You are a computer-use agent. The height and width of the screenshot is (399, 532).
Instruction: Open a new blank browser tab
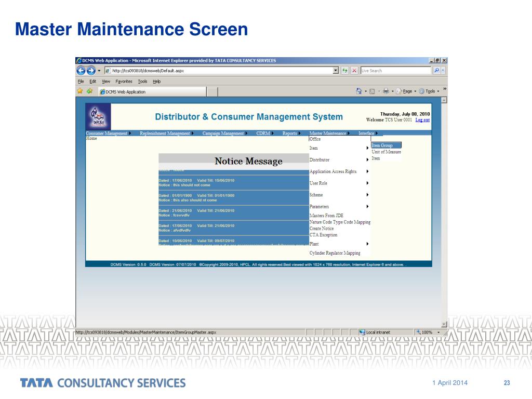tap(212, 92)
